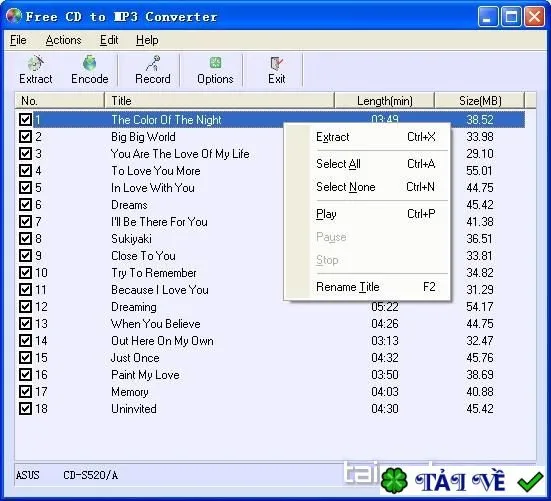Sort by the Size(MB) column header
551x501 pixels.
coord(480,101)
